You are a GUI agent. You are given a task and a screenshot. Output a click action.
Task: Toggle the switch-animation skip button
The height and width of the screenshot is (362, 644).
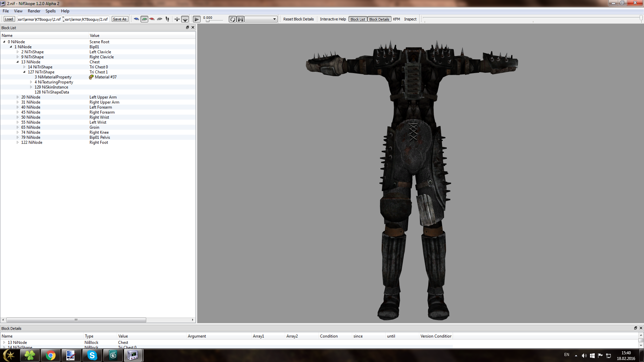coord(240,19)
